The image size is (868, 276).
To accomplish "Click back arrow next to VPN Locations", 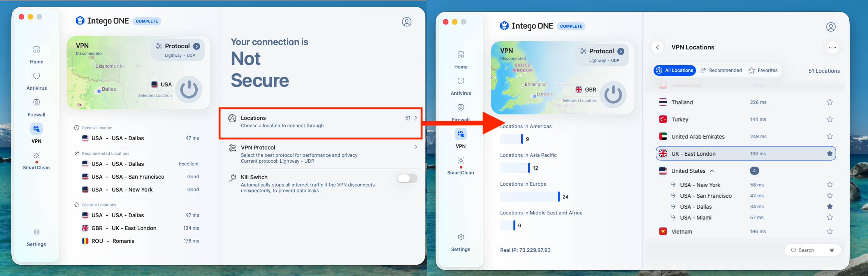I will click(x=657, y=47).
